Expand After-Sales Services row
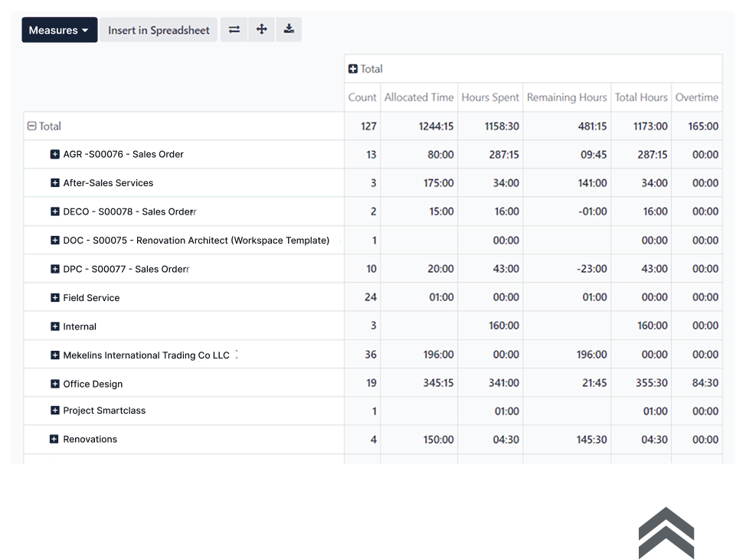Screen dimensions: 746x560 55,183
